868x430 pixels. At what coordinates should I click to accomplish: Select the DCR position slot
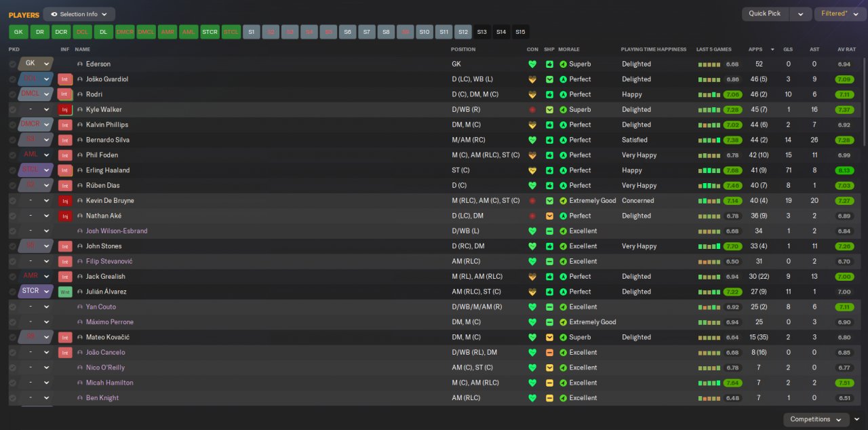(x=61, y=32)
